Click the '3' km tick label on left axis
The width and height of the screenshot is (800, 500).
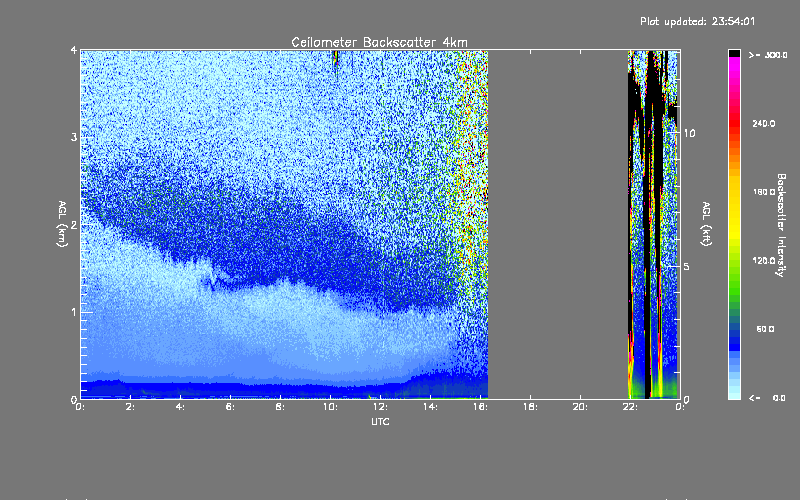click(x=74, y=137)
